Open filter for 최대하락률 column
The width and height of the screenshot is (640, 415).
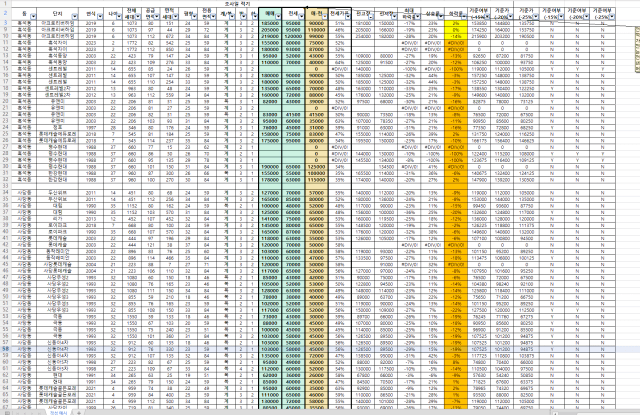[x=418, y=16]
